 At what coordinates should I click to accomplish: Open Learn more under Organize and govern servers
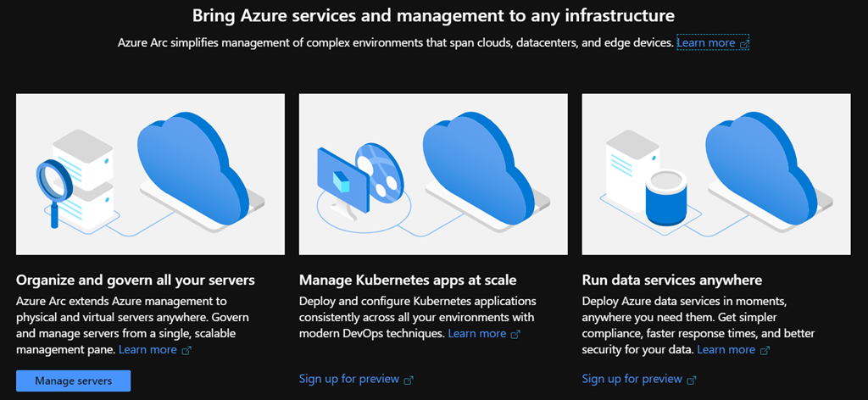click(147, 349)
